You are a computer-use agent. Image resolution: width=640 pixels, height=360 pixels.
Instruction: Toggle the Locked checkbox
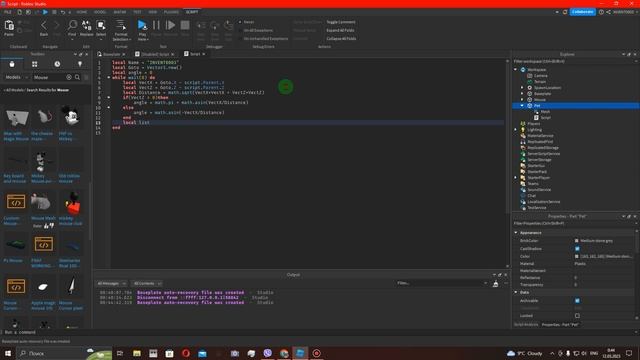pos(577,316)
